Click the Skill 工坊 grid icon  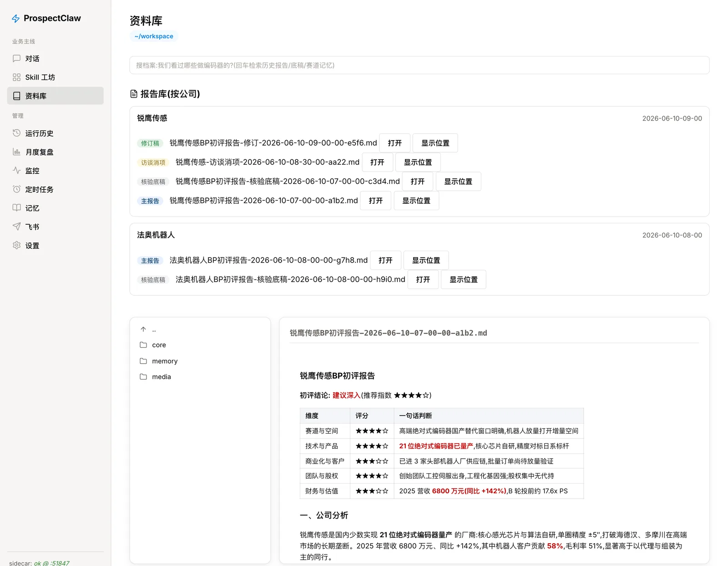(17, 77)
